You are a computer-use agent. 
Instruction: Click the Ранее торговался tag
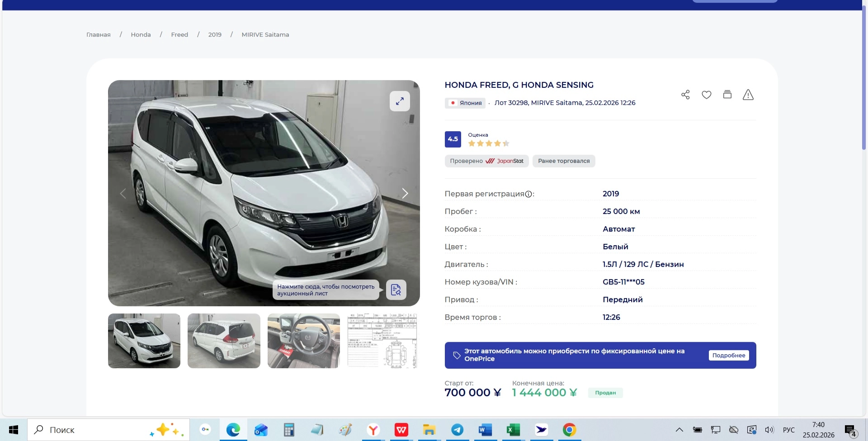tap(563, 161)
